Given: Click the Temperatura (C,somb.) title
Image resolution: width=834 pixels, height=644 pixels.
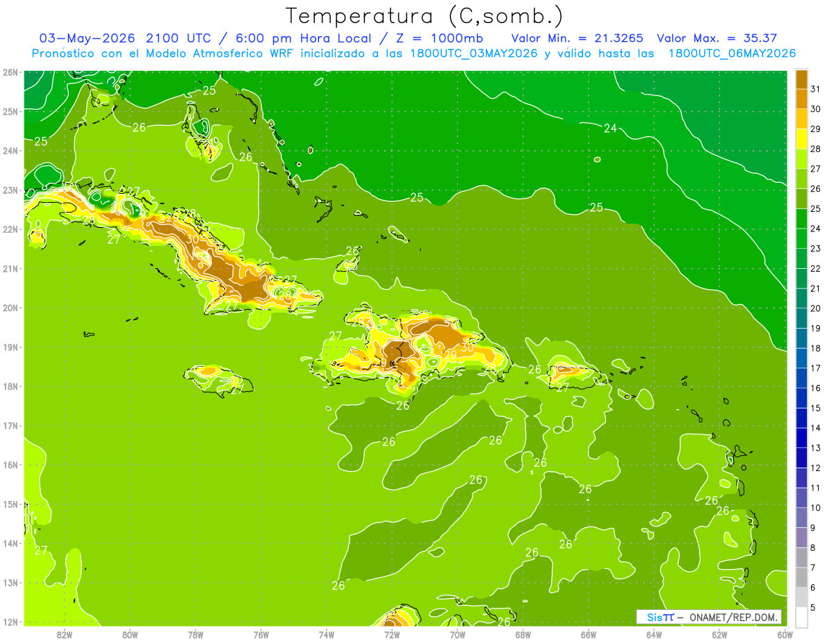Looking at the screenshot, I should [424, 16].
